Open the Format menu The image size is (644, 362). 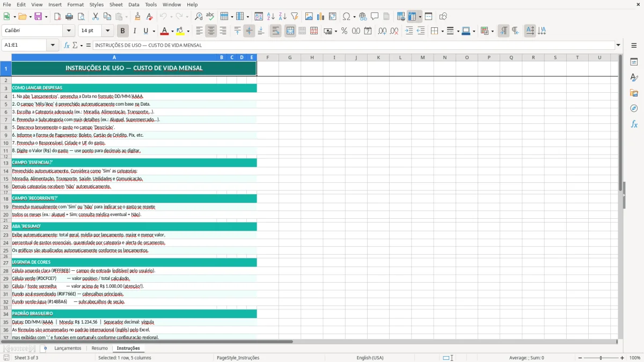(x=75, y=4)
